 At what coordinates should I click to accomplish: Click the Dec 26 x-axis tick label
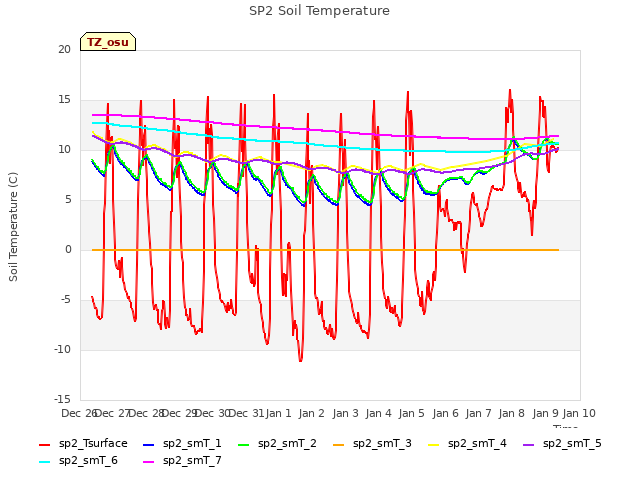(79, 413)
